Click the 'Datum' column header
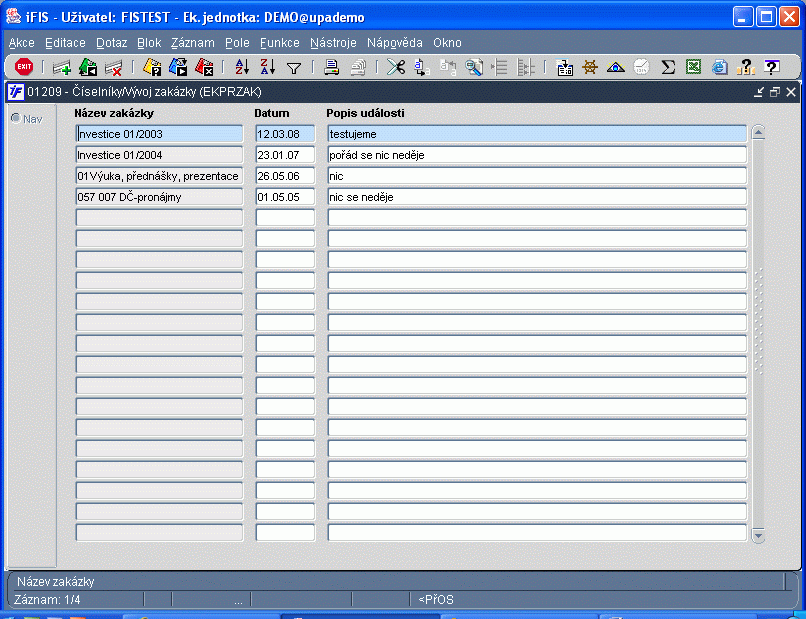The width and height of the screenshot is (806, 619). 272,113
